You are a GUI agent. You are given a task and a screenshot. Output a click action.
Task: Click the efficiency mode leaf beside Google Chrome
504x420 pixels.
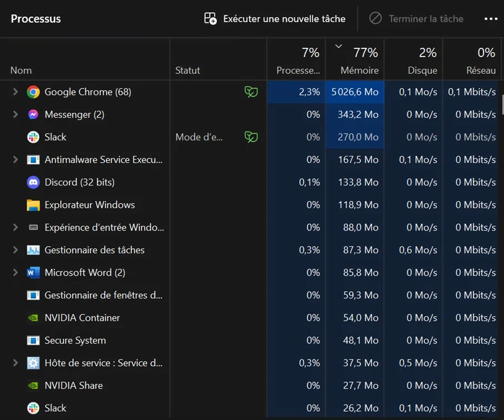click(251, 92)
